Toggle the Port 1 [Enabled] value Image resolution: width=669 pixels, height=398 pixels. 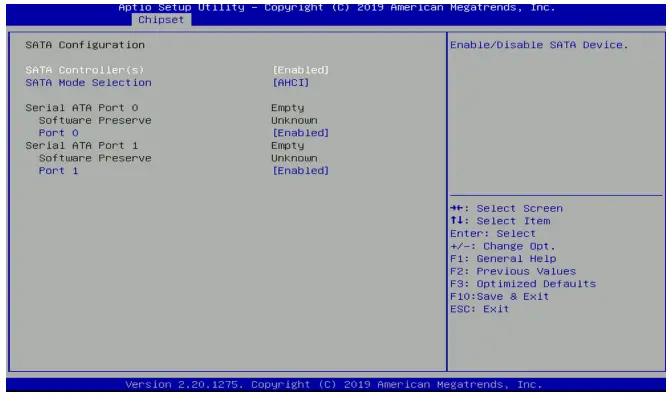tap(301, 171)
